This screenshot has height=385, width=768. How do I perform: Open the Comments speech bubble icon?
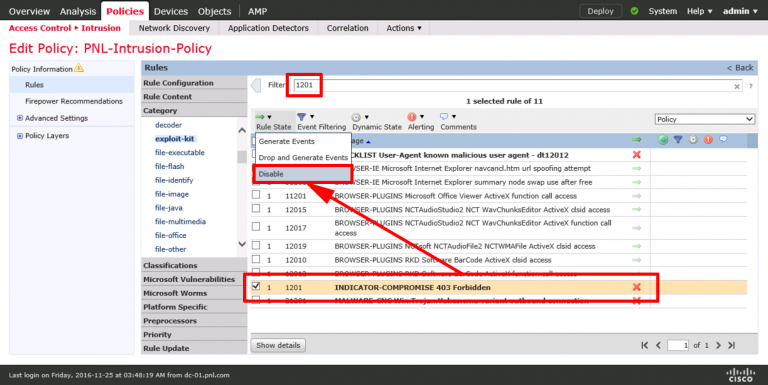click(447, 117)
